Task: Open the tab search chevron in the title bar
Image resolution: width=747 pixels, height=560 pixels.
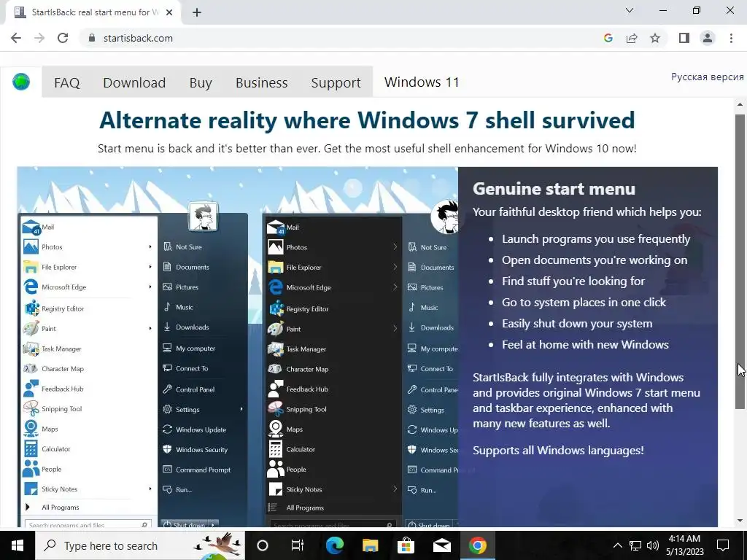Action: point(630,10)
